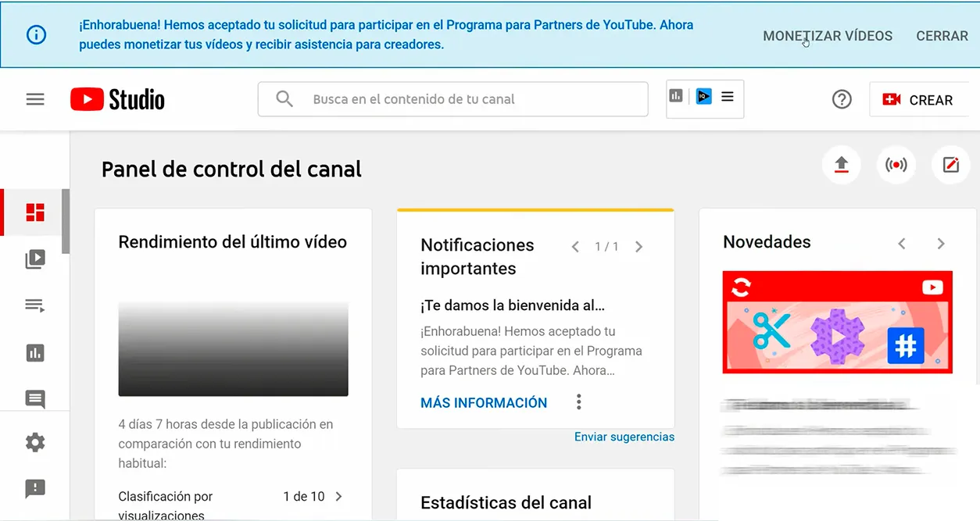This screenshot has width=980, height=521.
Task: Open the help question mark icon
Action: [842, 99]
